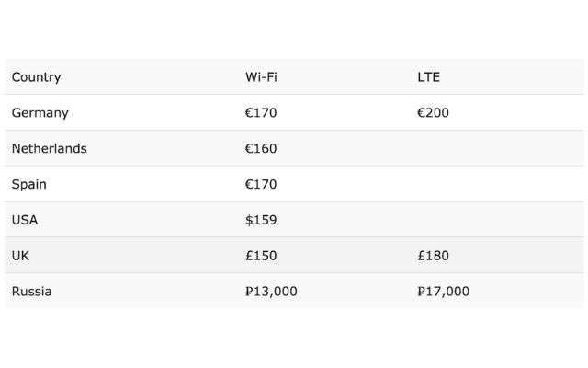Click the USA $159 Wi-Fi price
This screenshot has height=368, width=588.
(x=261, y=220)
